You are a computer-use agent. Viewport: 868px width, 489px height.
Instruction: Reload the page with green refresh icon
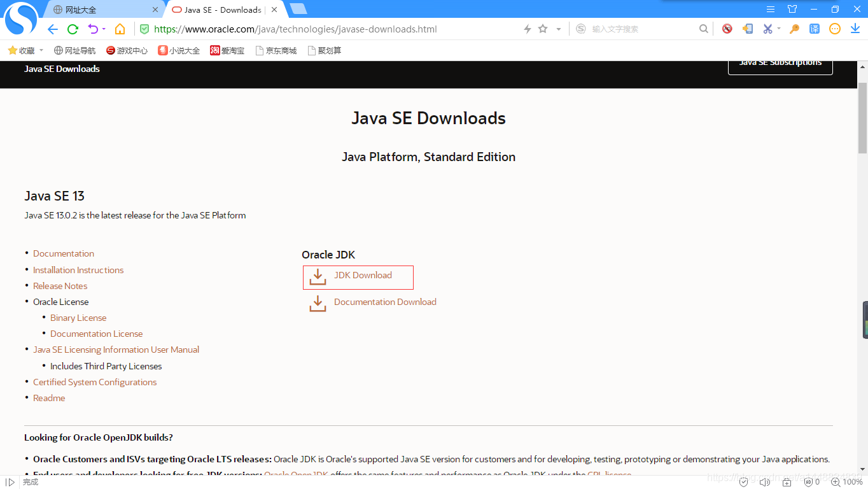(x=73, y=29)
